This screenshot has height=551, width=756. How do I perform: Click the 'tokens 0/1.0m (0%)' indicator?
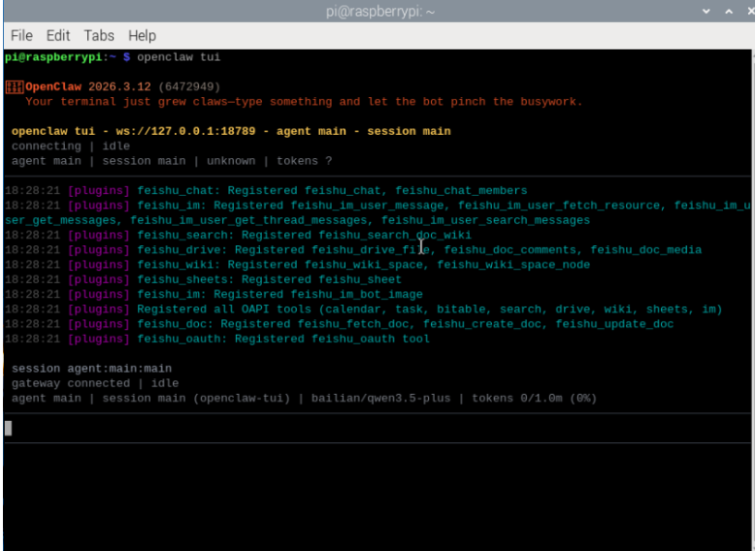534,399
